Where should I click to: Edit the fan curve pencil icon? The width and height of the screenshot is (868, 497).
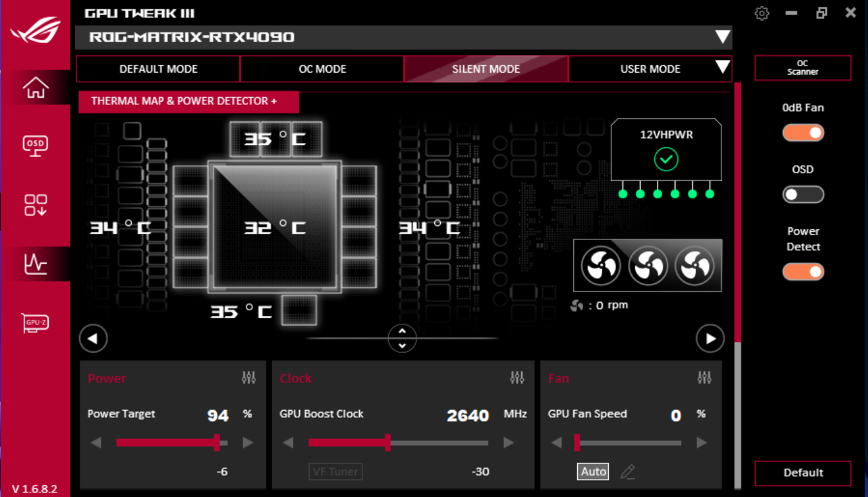(x=628, y=472)
